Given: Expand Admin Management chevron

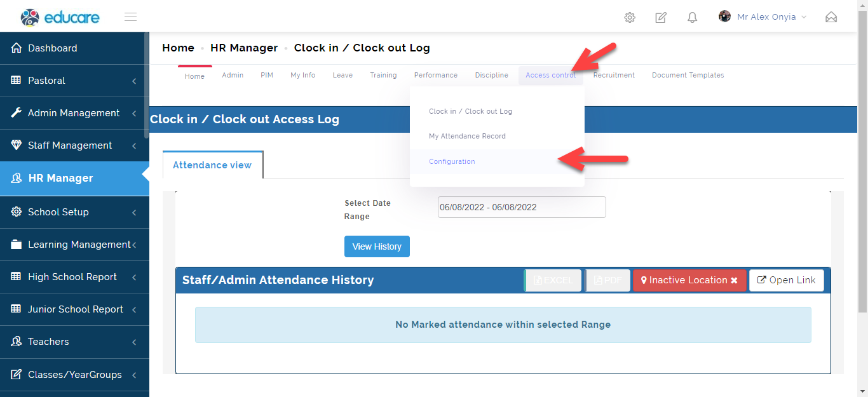Looking at the screenshot, I should click(134, 113).
